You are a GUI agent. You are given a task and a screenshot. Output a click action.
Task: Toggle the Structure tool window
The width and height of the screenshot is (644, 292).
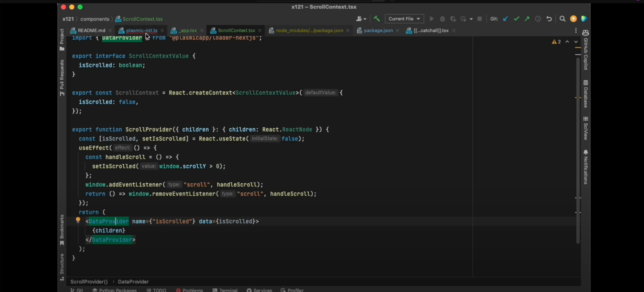pyautogui.click(x=62, y=267)
